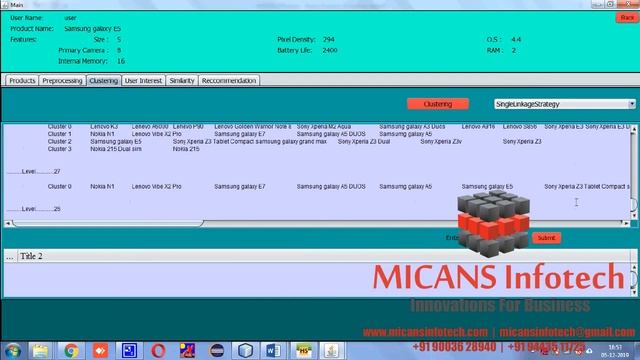Open the Preprocessing tab
This screenshot has width=640, height=360.
click(62, 81)
